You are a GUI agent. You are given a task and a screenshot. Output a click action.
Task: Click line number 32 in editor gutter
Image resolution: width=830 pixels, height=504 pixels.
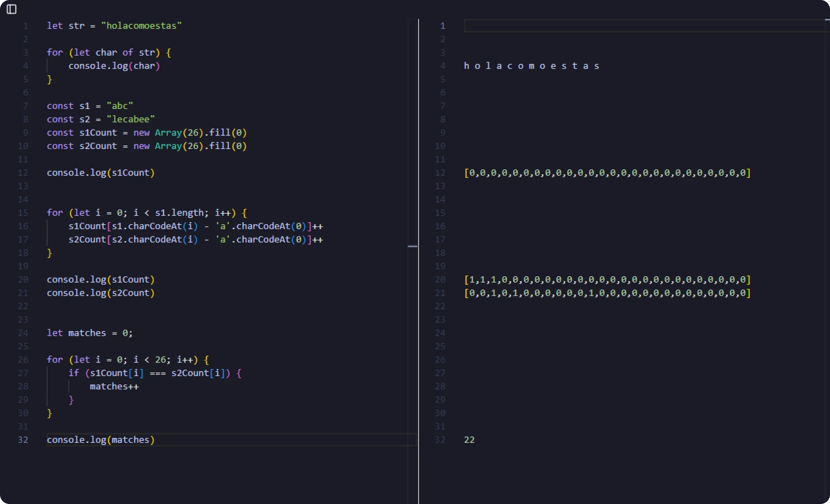point(23,440)
